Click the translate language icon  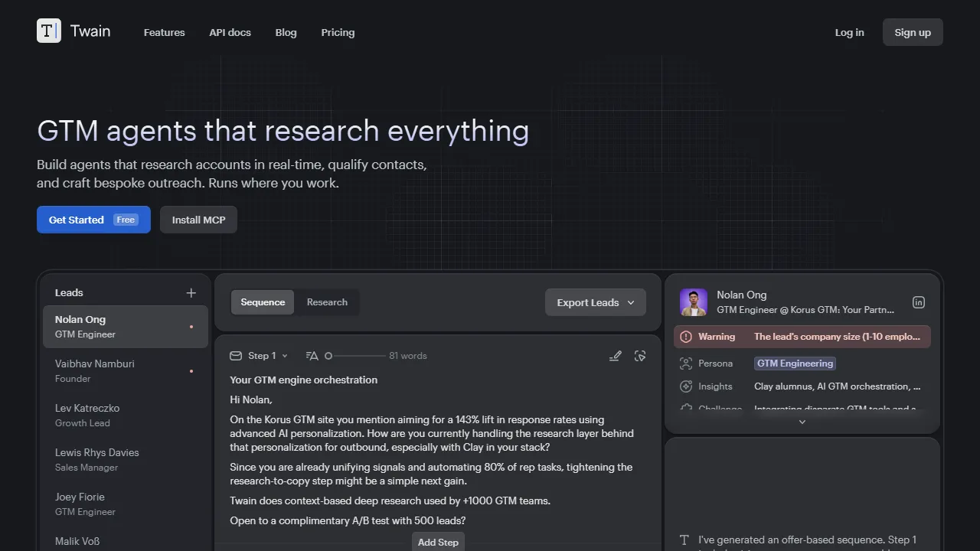[312, 356]
